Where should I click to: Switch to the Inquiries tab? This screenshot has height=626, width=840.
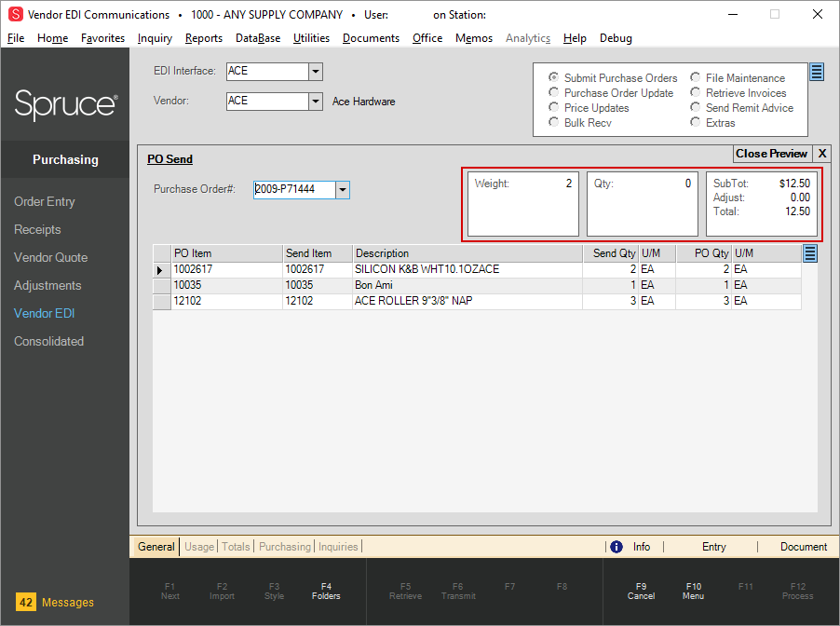pyautogui.click(x=338, y=547)
